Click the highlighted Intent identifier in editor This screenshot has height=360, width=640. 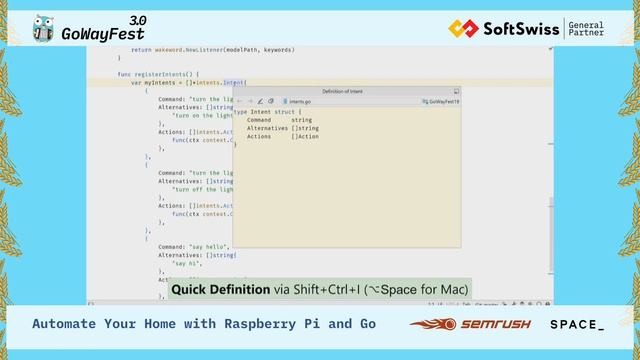[233, 82]
